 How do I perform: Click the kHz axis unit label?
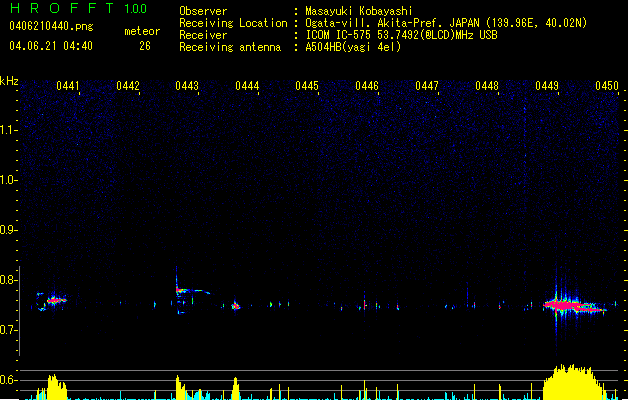pos(9,81)
